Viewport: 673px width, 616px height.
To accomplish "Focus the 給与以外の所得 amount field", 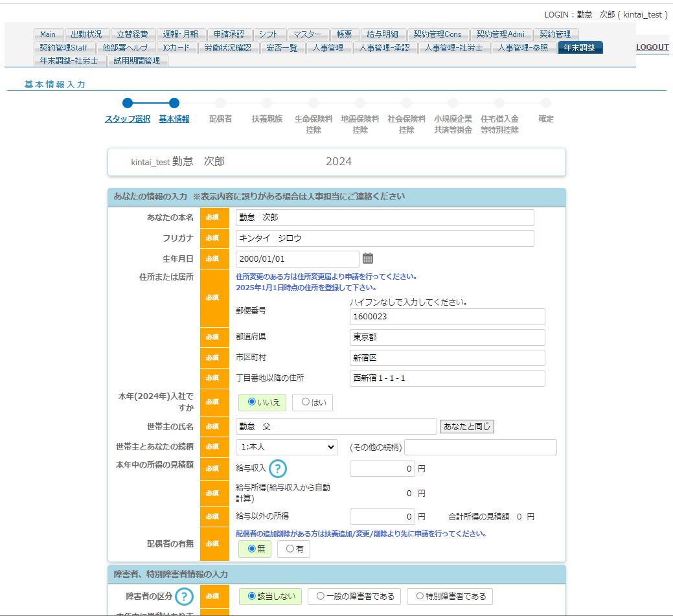I will pyautogui.click(x=382, y=517).
